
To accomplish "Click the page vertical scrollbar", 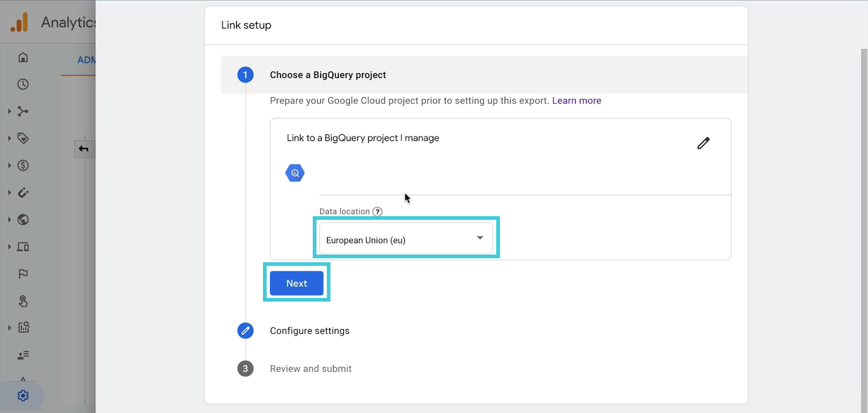I will pyautogui.click(x=864, y=230).
